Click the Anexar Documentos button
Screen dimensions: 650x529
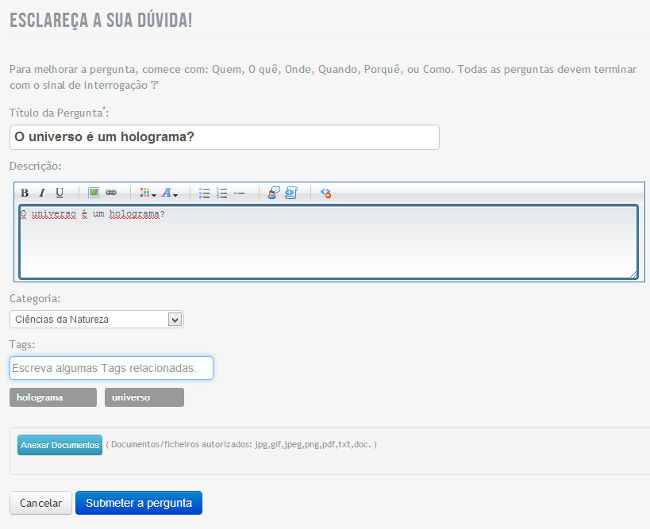tap(60, 445)
